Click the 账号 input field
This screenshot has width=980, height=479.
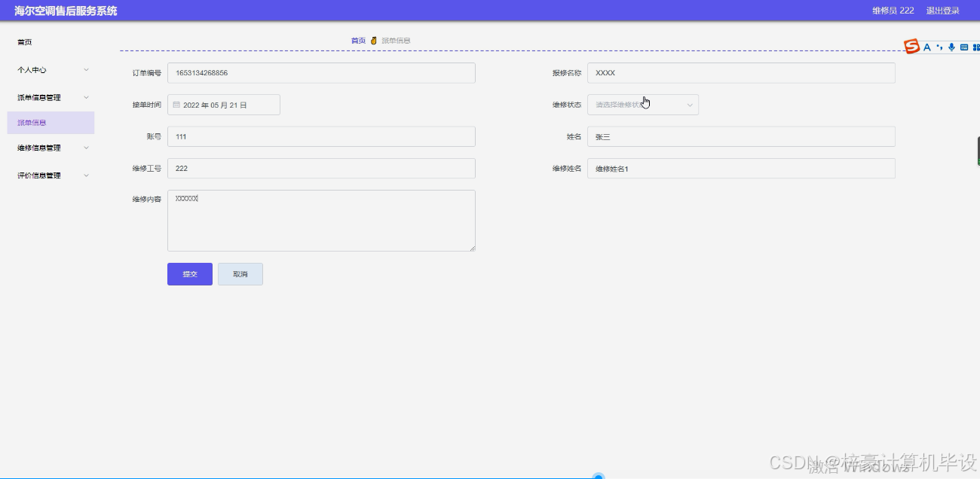[321, 136]
